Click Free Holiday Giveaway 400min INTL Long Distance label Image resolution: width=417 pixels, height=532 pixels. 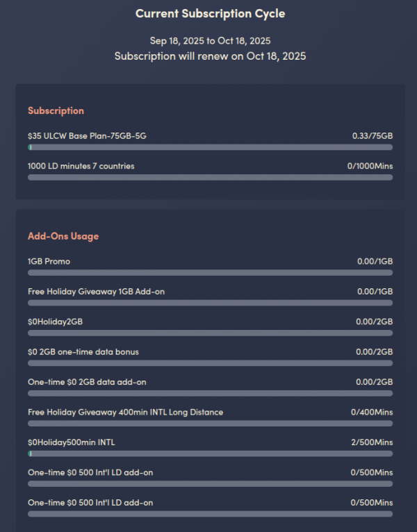[125, 413]
